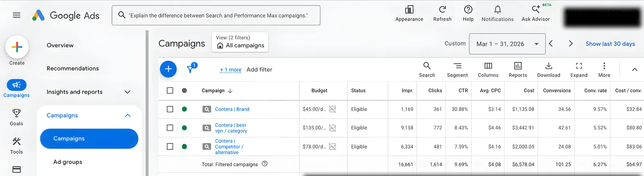Select Campaigns item in nav panel
This screenshot has width=644, height=176.
89,139
